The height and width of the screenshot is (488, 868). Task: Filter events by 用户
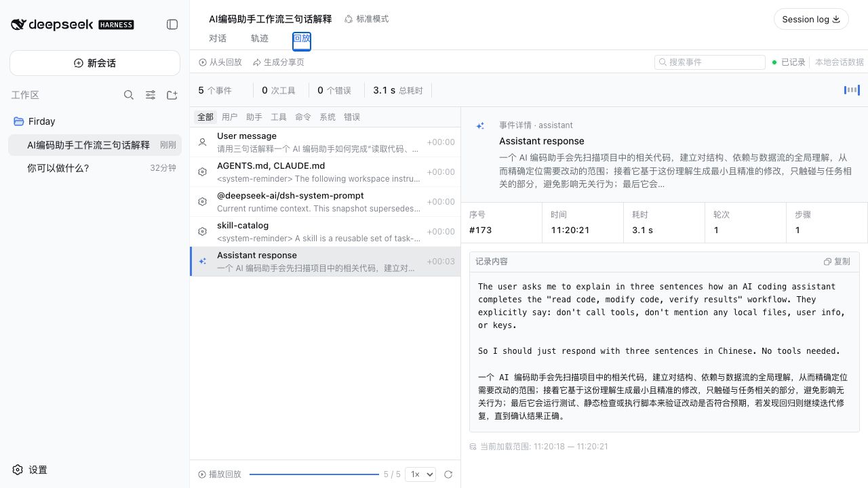pos(230,117)
